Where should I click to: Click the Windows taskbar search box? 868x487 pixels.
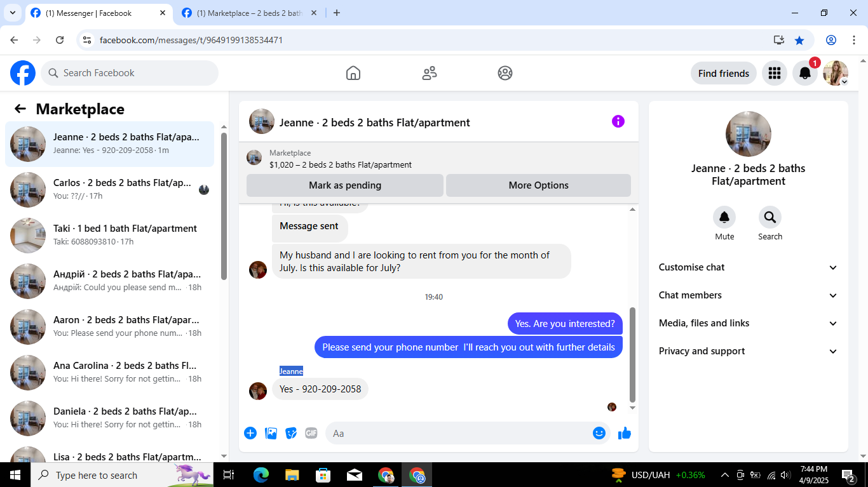point(122,475)
